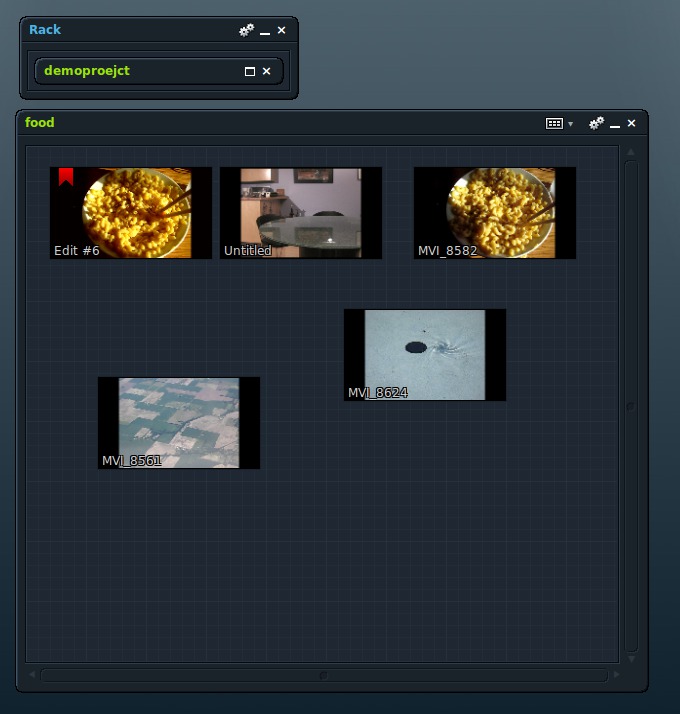The image size is (680, 714).
Task: Click the vertical scrollbar's up arrow
Action: 630,153
